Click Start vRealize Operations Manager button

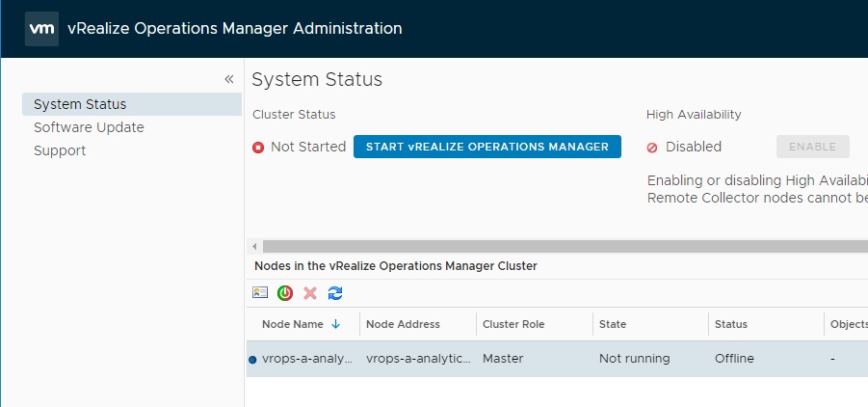tap(487, 147)
